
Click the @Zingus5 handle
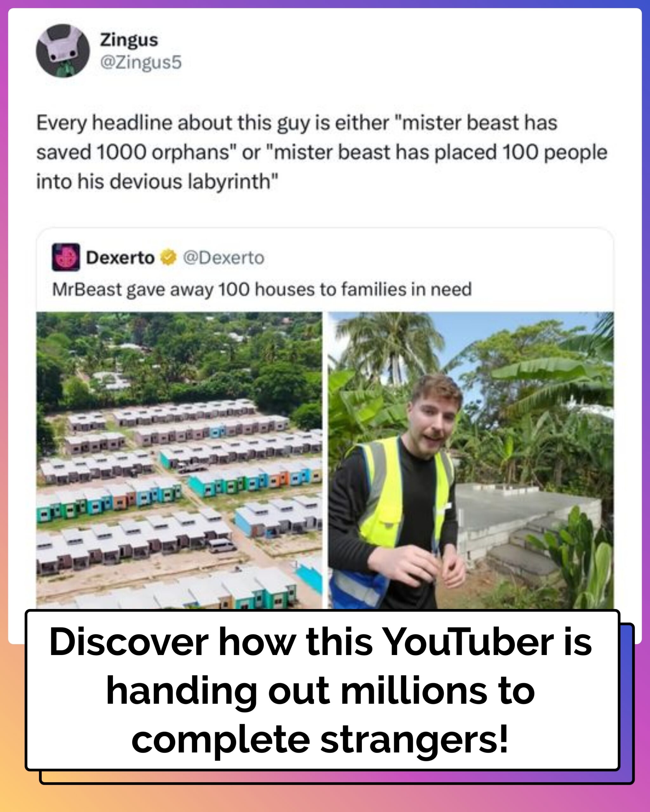coord(141,62)
